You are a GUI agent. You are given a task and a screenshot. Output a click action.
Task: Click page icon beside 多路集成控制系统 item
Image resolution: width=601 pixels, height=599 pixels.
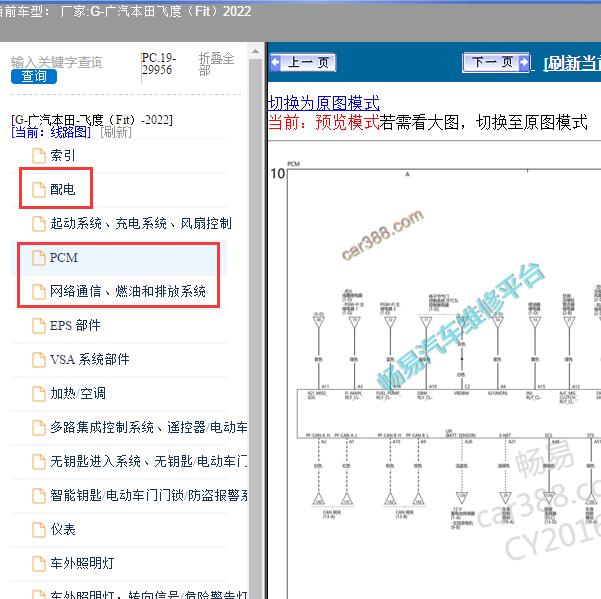click(39, 428)
